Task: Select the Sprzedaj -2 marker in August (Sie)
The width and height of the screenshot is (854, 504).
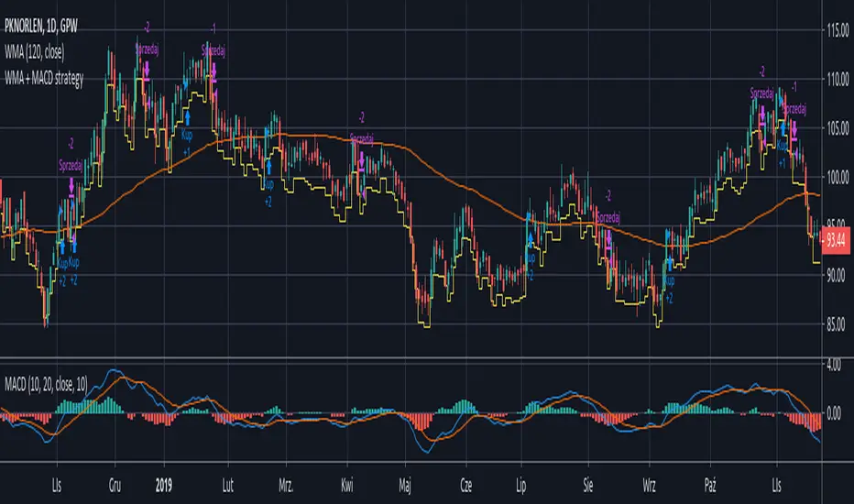Action: pyautogui.click(x=608, y=218)
